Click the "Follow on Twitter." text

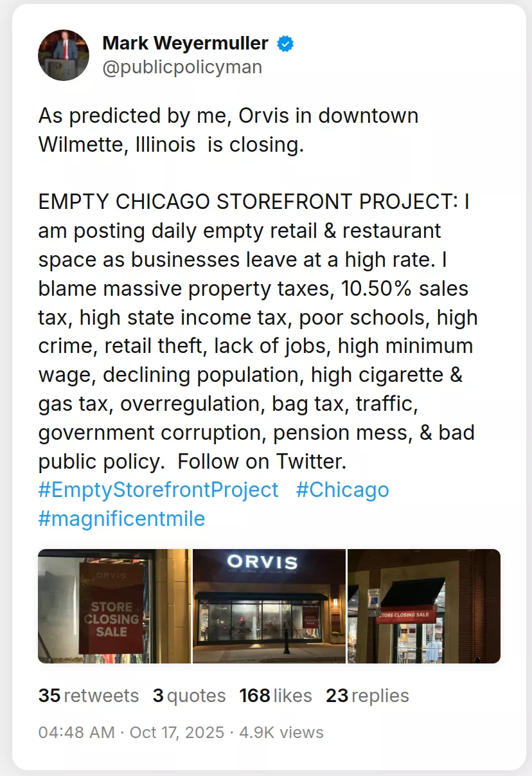pos(262,461)
